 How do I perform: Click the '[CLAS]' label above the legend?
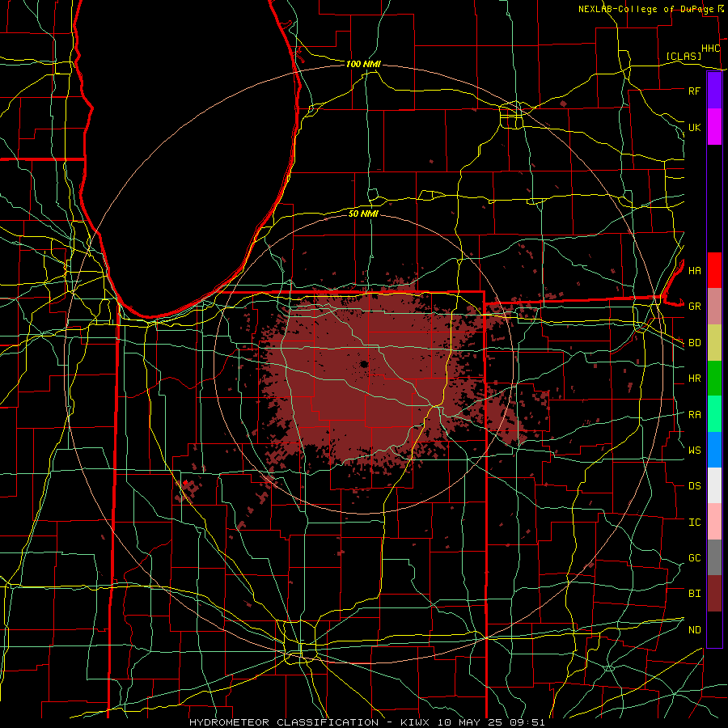pyautogui.click(x=684, y=56)
